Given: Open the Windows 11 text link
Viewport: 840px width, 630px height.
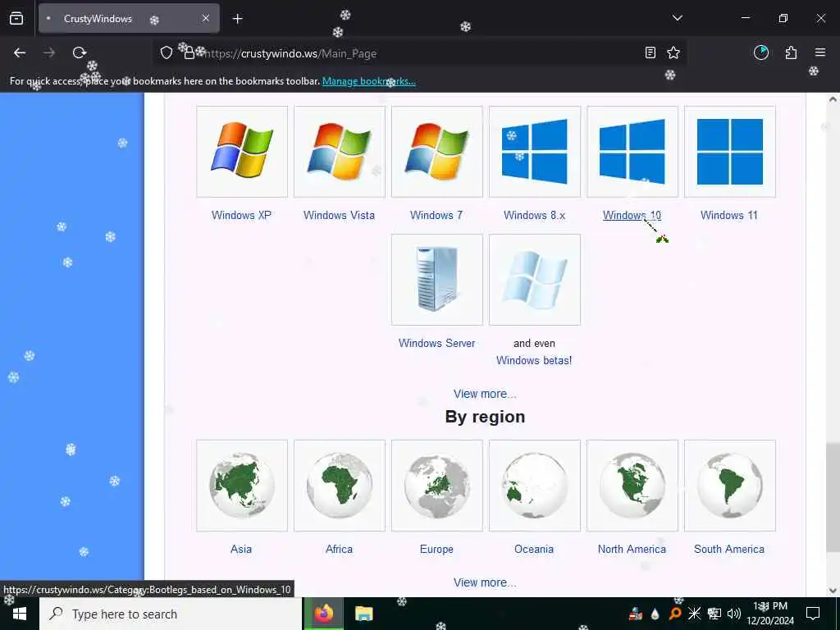Looking at the screenshot, I should point(729,216).
